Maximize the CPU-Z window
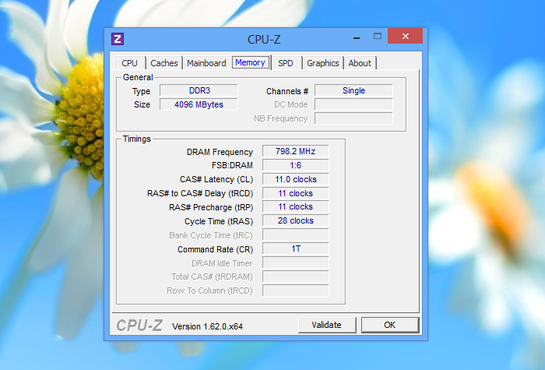545x370 pixels. click(x=377, y=36)
